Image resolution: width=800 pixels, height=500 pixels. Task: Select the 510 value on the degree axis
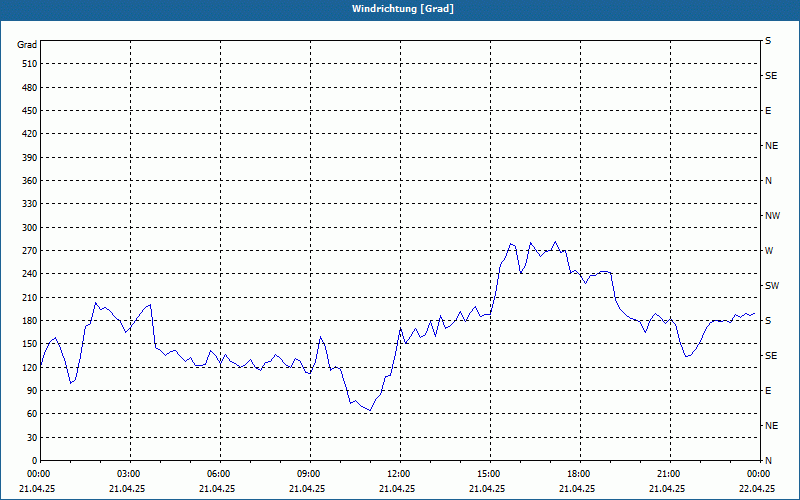tap(30, 64)
